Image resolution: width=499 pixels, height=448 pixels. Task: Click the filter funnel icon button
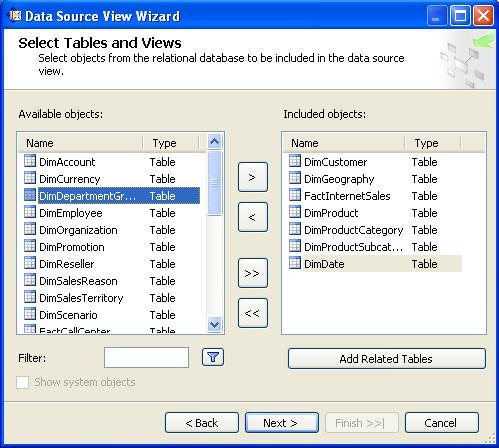(x=213, y=357)
